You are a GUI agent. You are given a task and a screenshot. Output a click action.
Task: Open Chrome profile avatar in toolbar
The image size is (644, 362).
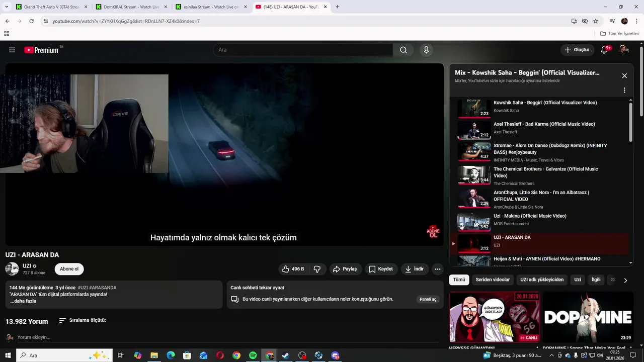[624, 21]
